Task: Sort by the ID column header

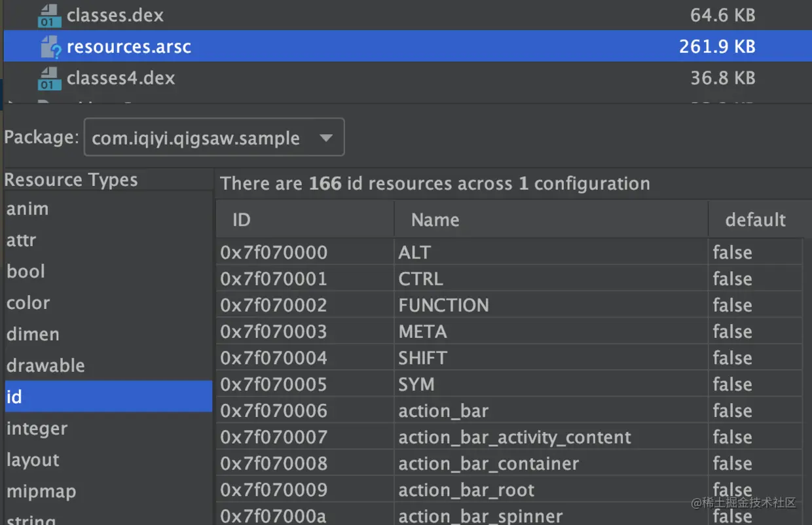Action: click(242, 220)
